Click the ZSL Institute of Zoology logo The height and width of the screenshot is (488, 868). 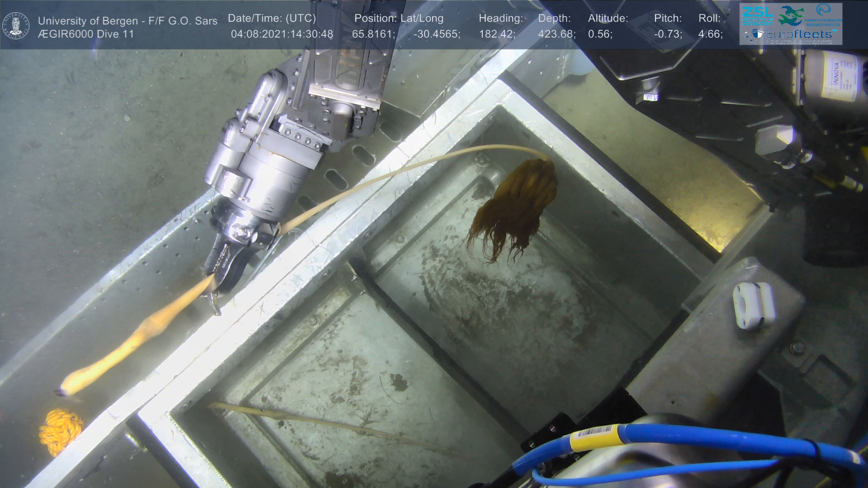757,15
